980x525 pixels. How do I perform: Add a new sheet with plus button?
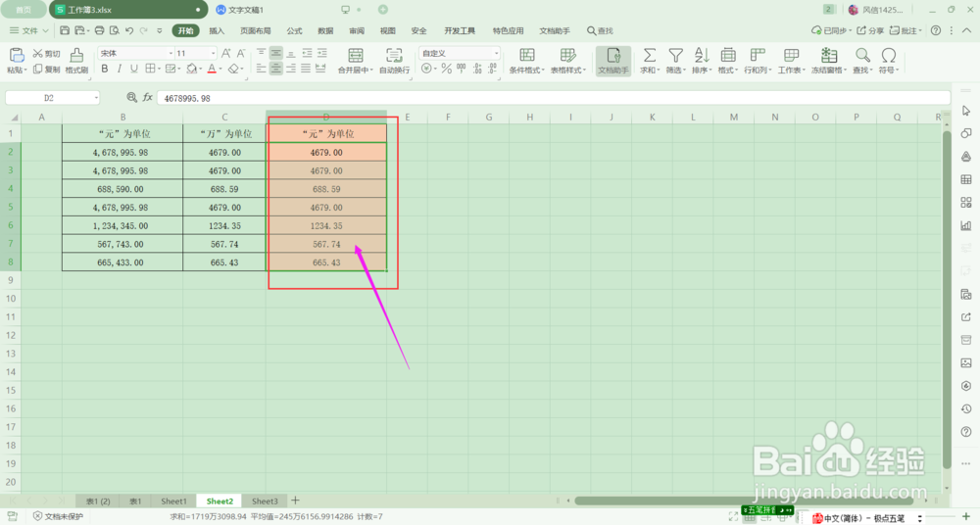(x=295, y=501)
